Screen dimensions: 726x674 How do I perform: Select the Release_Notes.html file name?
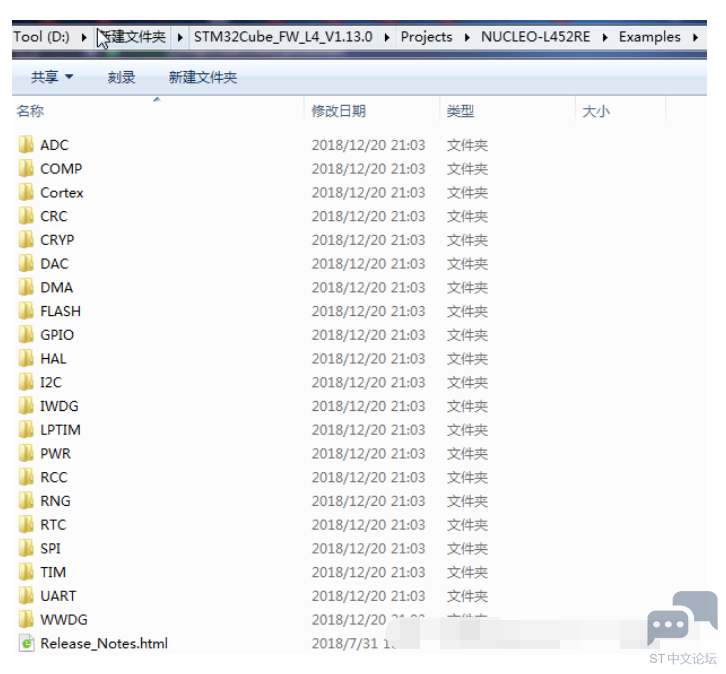pyautogui.click(x=104, y=643)
